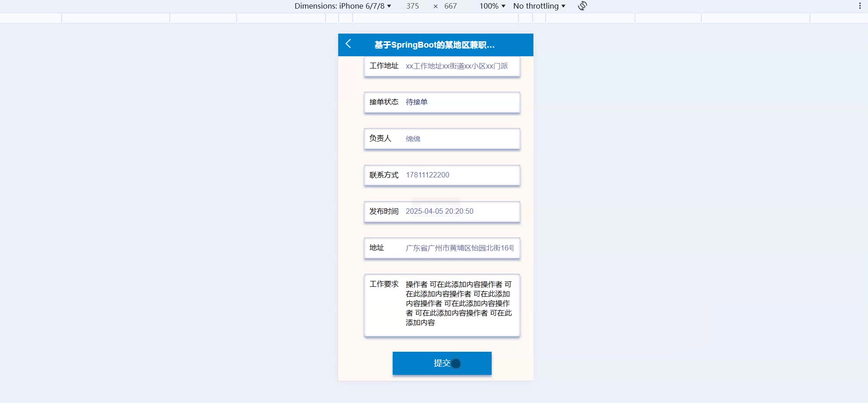Image resolution: width=868 pixels, height=403 pixels.
Task: Open the Dimensions device dropdown
Action: tap(343, 6)
